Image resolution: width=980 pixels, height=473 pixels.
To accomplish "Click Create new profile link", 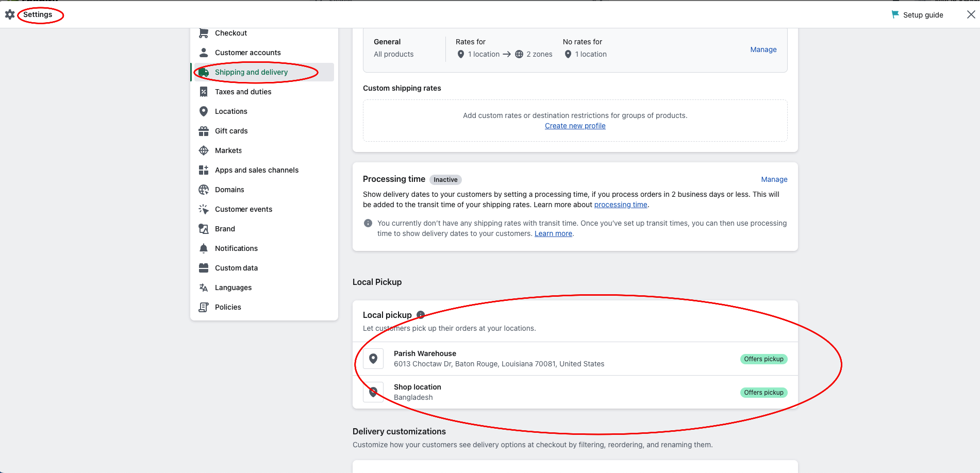I will tap(575, 126).
